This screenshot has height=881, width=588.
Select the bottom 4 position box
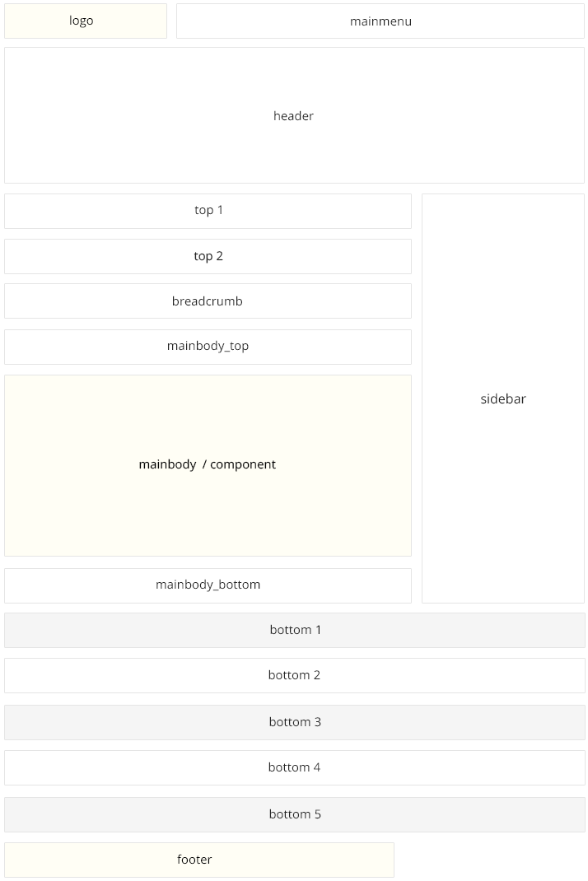click(x=295, y=767)
